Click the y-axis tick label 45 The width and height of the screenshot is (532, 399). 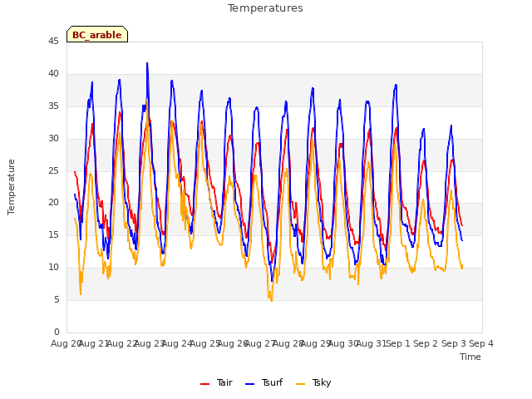click(x=53, y=42)
